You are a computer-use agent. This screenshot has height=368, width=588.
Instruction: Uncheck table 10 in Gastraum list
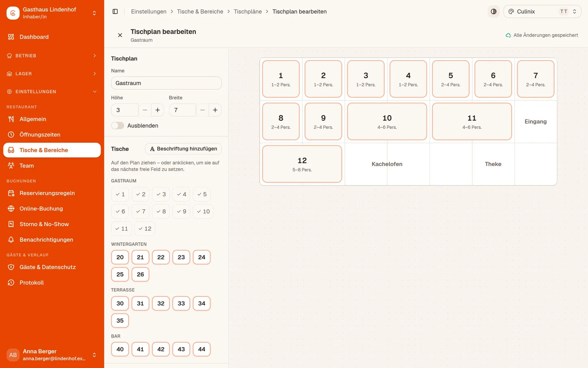pyautogui.click(x=203, y=212)
